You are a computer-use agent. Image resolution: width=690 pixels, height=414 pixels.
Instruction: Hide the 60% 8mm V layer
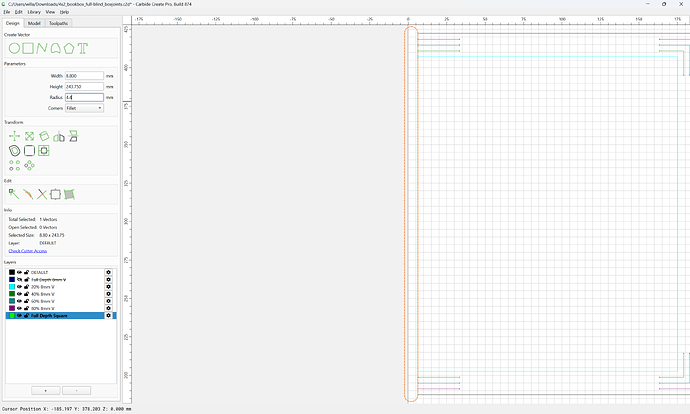tap(19, 301)
